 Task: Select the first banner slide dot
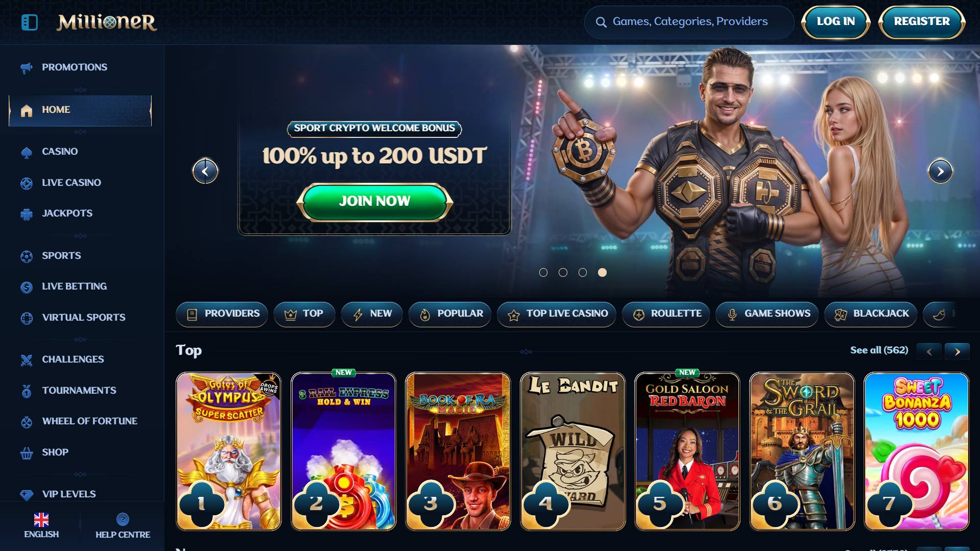543,273
